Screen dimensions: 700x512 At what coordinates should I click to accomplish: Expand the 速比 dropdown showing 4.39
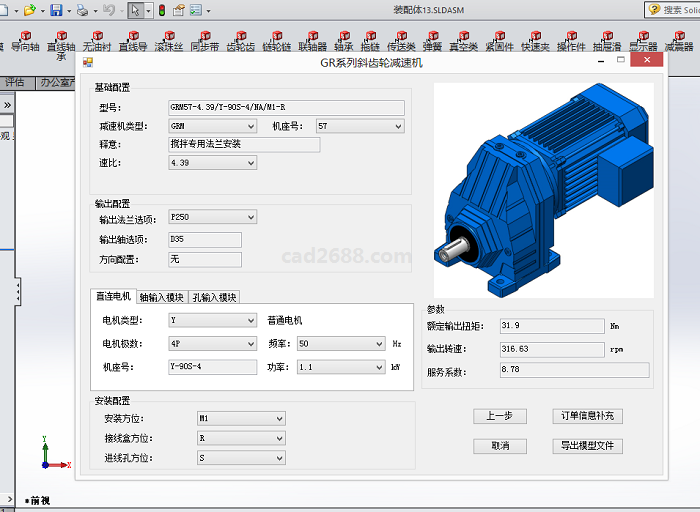tap(212, 163)
